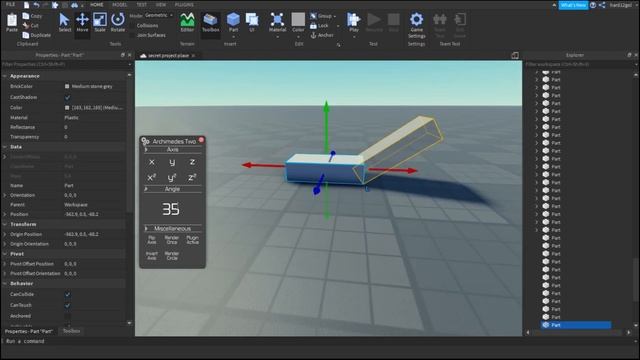Open Game Settings gear icon
The image size is (640, 360).
click(x=416, y=19)
